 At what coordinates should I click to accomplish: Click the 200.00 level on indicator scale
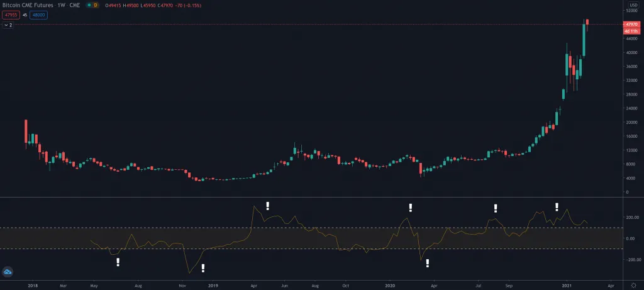630,217
